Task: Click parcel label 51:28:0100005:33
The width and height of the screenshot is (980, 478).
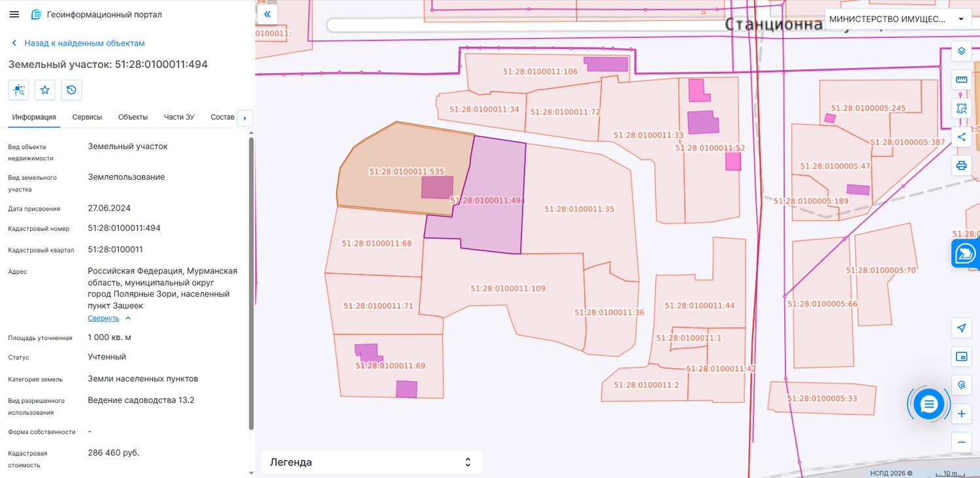Action: click(822, 398)
